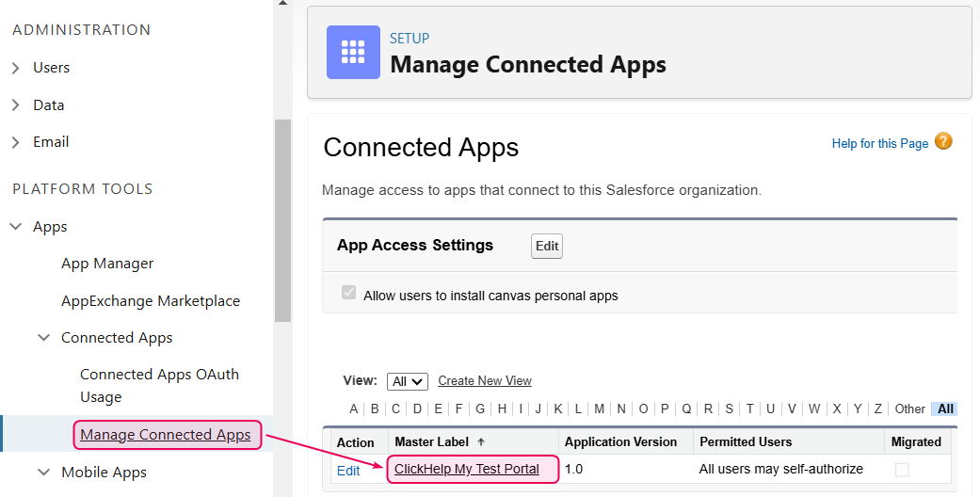Click the Users sidebar item
The height and width of the screenshot is (497, 980).
click(x=51, y=68)
